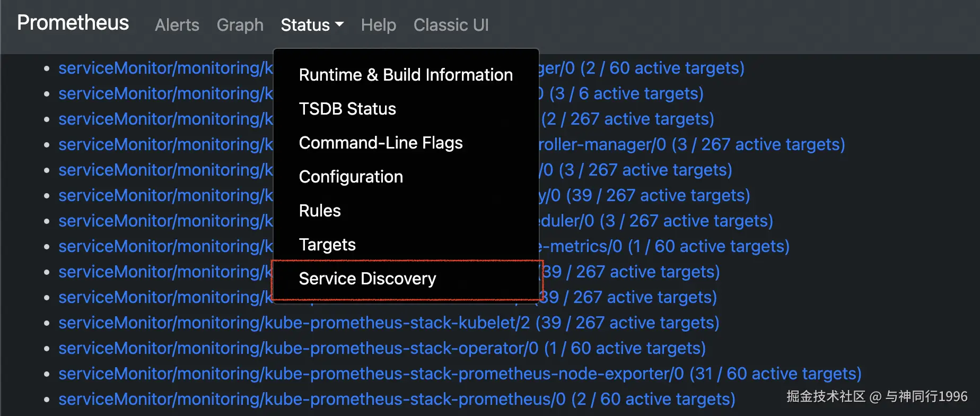Collapse the Status dropdown menu
The height and width of the screenshot is (416, 980).
pyautogui.click(x=312, y=25)
